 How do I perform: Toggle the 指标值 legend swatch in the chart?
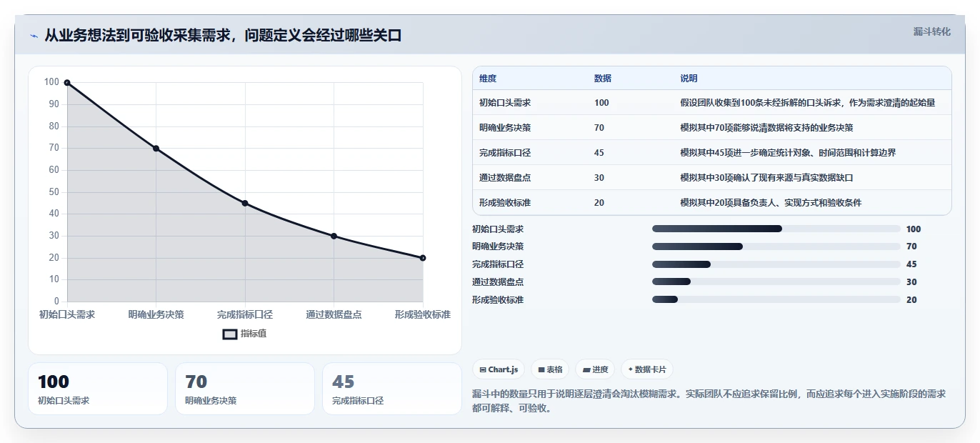(x=230, y=334)
